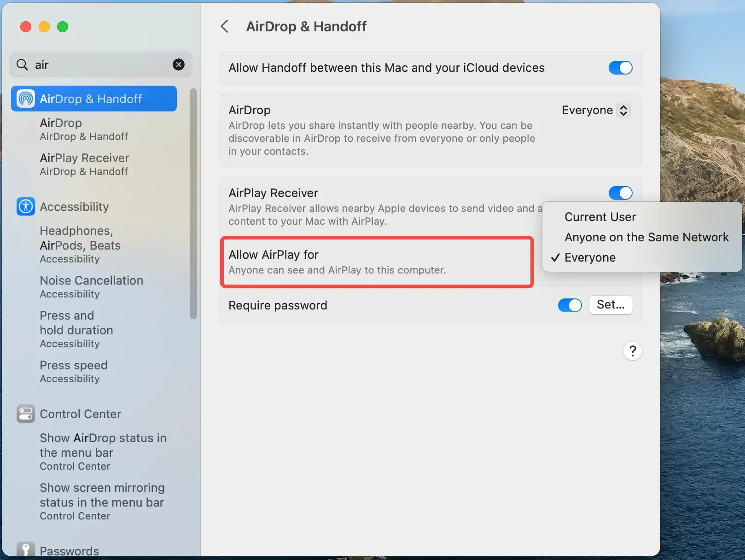Open the AirDrop Everyone dropdown
Screen dimensions: 745x560
click(x=595, y=110)
